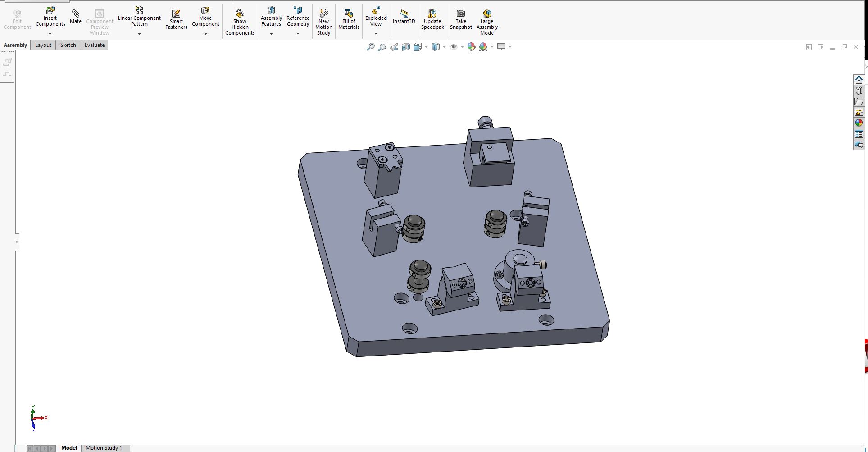Click Previous View icon
This screenshot has height=452, width=868.
[394, 47]
